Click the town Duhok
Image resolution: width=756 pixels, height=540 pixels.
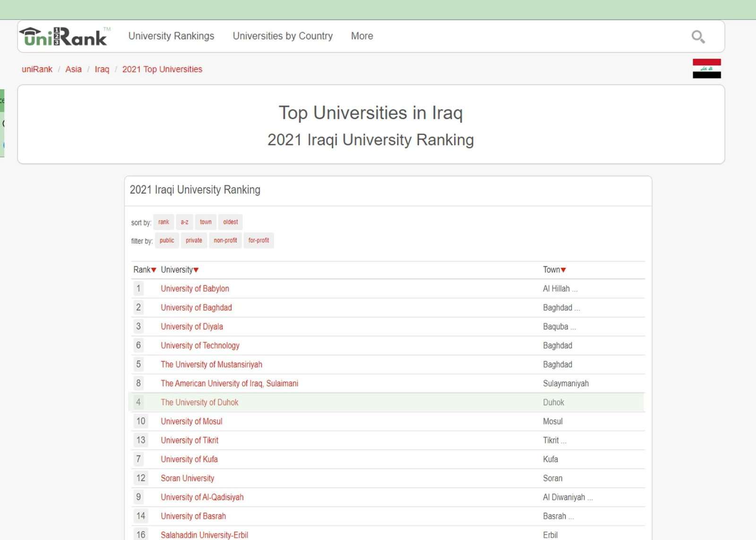pyautogui.click(x=553, y=403)
